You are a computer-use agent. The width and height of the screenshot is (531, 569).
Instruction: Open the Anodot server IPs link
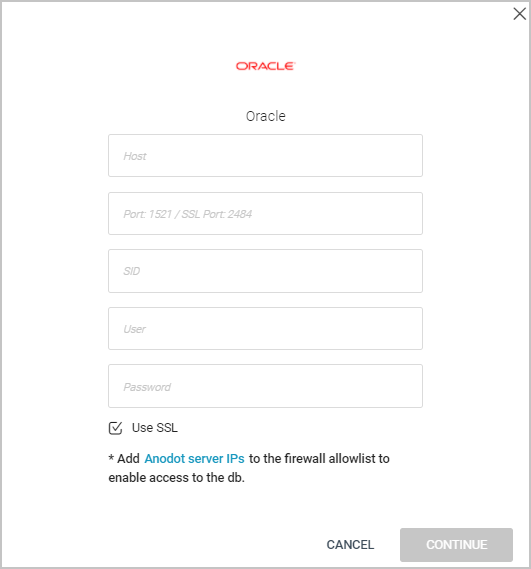[195, 459]
